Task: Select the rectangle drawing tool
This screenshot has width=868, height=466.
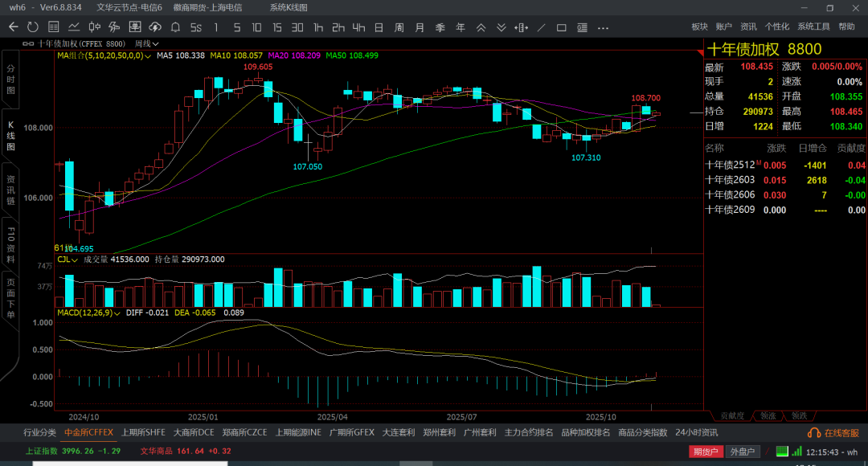Action: click(x=563, y=27)
